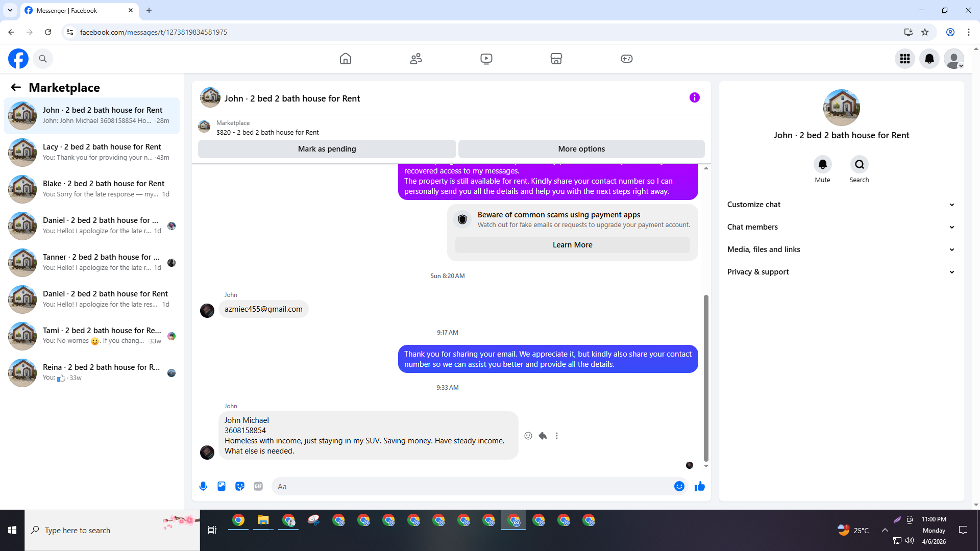Record a voice clip microphone
Screen dimensions: 980x551
(203, 486)
